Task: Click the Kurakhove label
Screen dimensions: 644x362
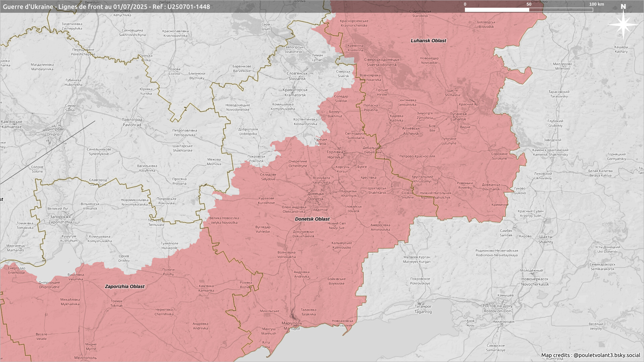Action: (267, 200)
